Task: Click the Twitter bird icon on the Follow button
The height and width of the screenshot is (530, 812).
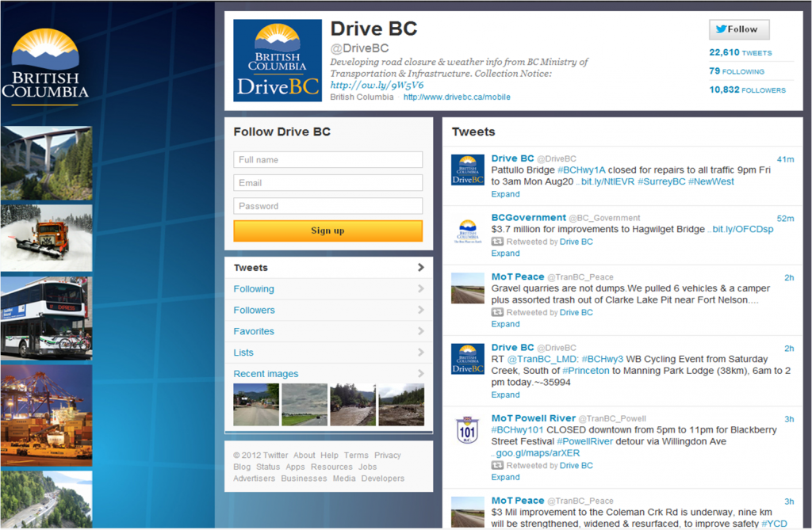Action: pyautogui.click(x=723, y=29)
